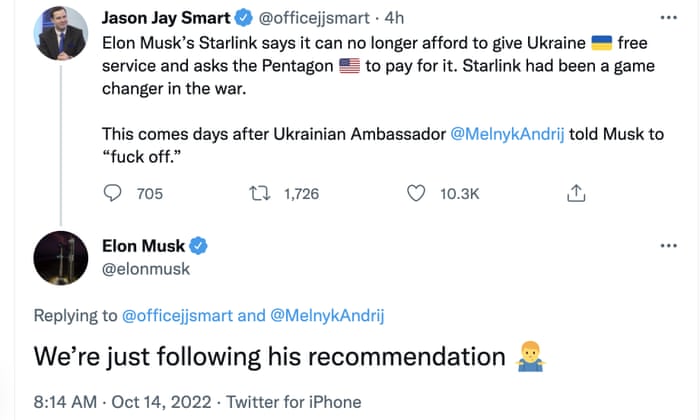Click the share upload icon
The height and width of the screenshot is (420, 700).
click(x=576, y=193)
